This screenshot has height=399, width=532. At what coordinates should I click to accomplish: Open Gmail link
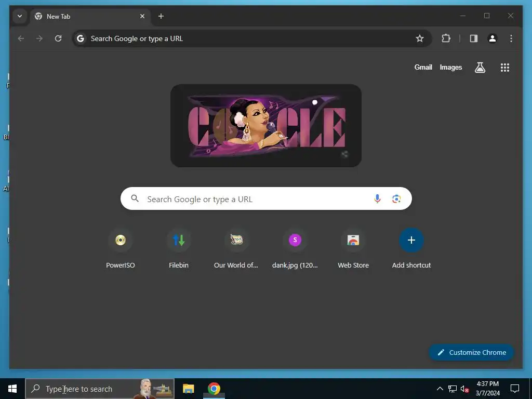(423, 67)
